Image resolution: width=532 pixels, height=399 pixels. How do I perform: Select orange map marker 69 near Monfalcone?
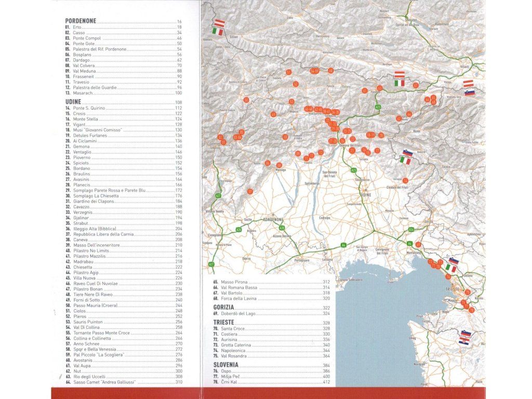pos(418,245)
